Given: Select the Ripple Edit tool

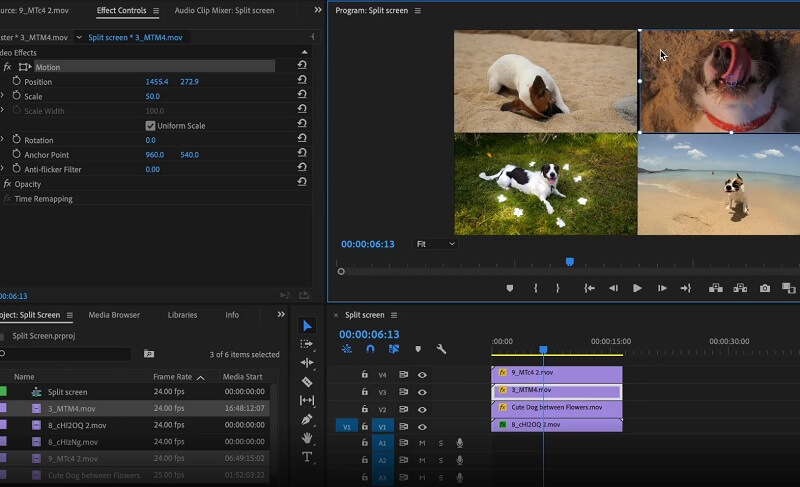Looking at the screenshot, I should 307,363.
